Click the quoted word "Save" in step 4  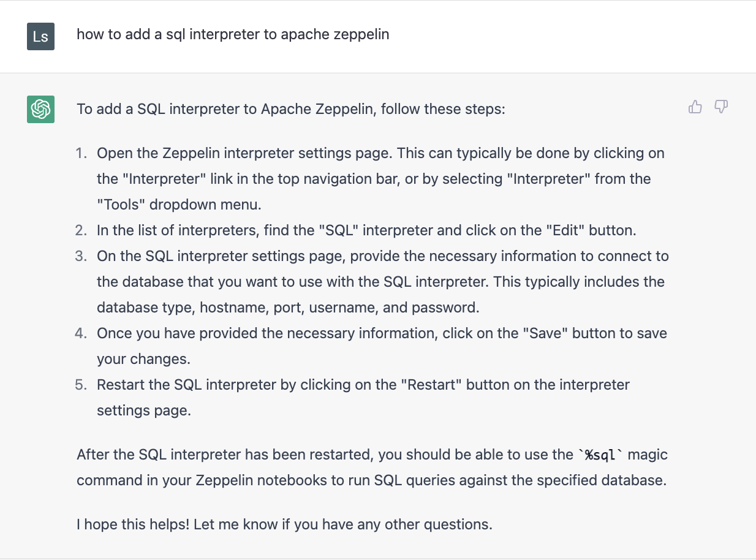tap(545, 333)
